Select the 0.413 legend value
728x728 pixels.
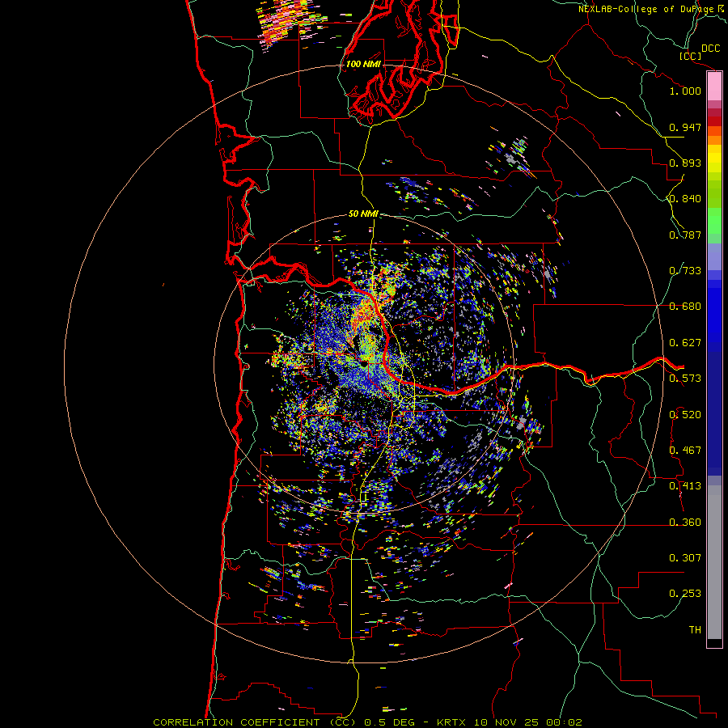tap(685, 486)
